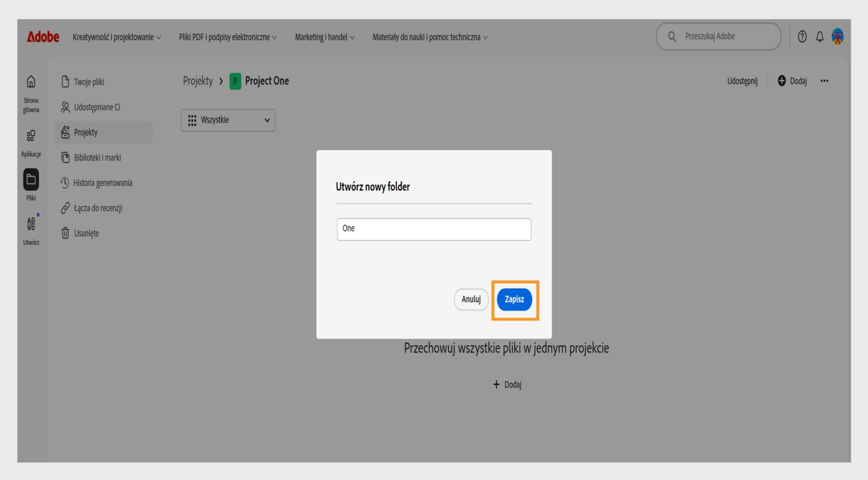Image resolution: width=868 pixels, height=480 pixels.
Task: Save the folder with Zapisz button
Action: tap(514, 299)
